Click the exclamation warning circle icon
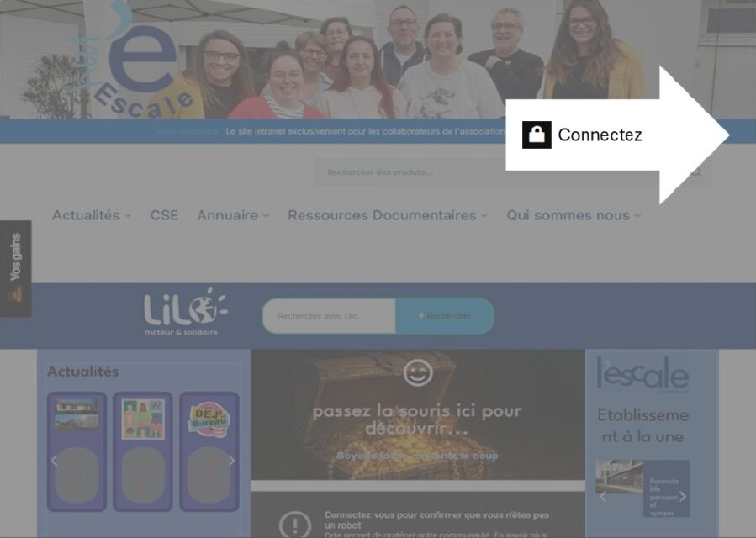This screenshot has width=756, height=538. point(294,525)
